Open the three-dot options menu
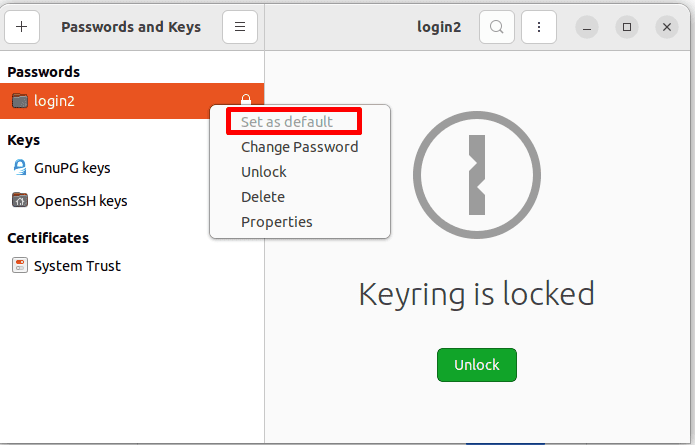 click(539, 27)
